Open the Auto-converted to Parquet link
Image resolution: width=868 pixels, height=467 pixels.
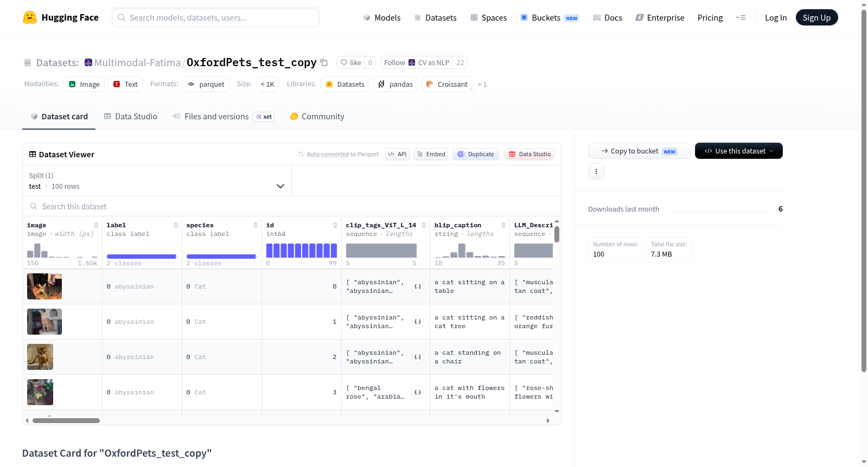coord(343,154)
